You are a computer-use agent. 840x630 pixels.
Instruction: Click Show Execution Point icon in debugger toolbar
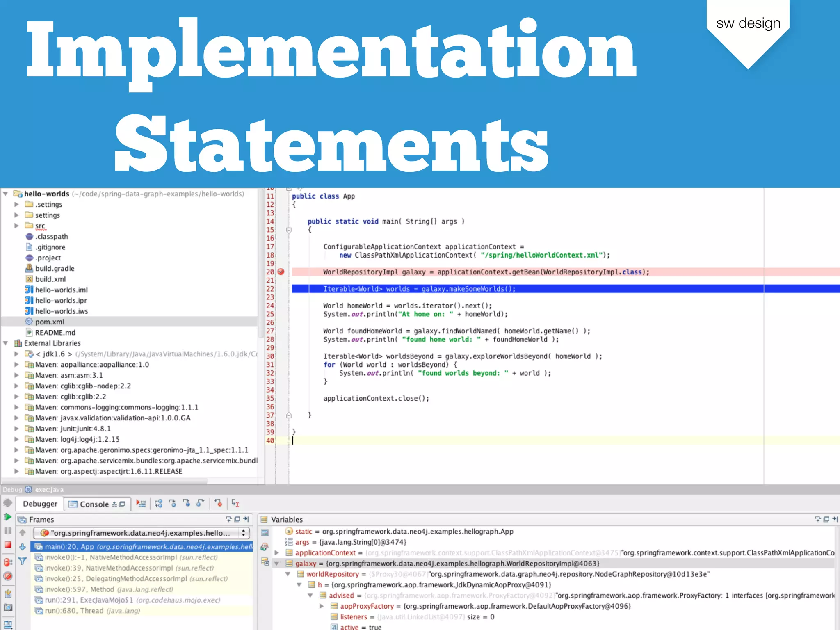(x=141, y=503)
